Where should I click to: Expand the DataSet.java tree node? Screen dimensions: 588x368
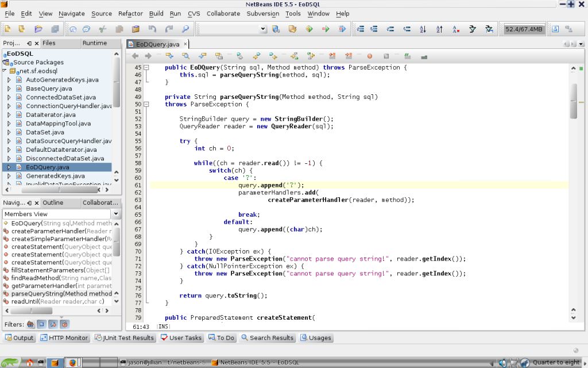[x=9, y=132]
